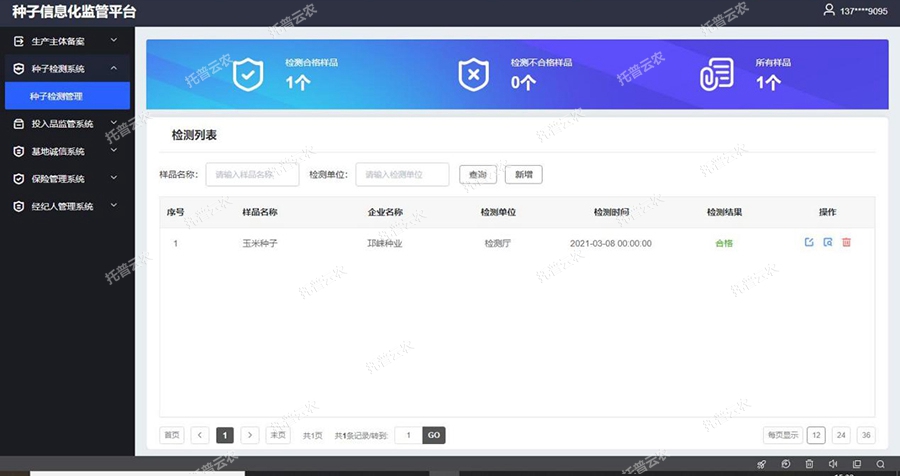The width and height of the screenshot is (900, 476).
Task: Click the rocket icon in the bottom bar
Action: tap(762, 465)
